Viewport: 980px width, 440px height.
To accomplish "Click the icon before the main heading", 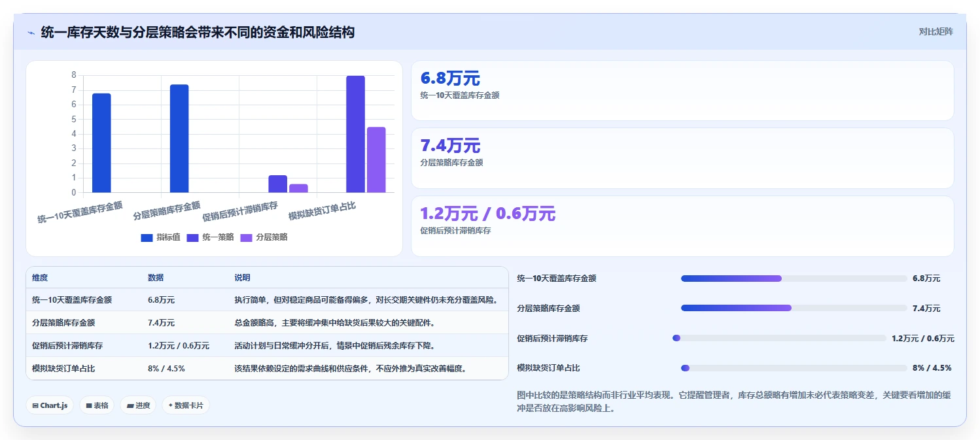I will [x=31, y=33].
